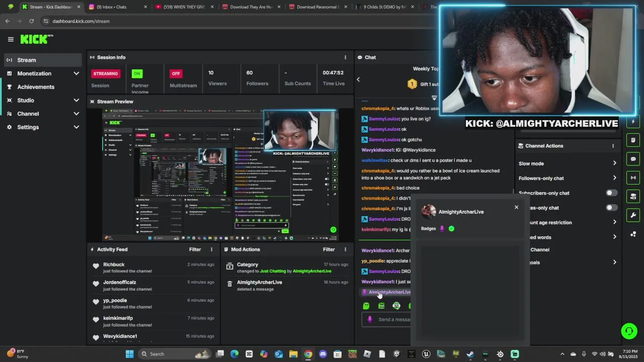Close the AlmightyArcherLive user card
This screenshot has height=362, width=644.
click(516, 207)
